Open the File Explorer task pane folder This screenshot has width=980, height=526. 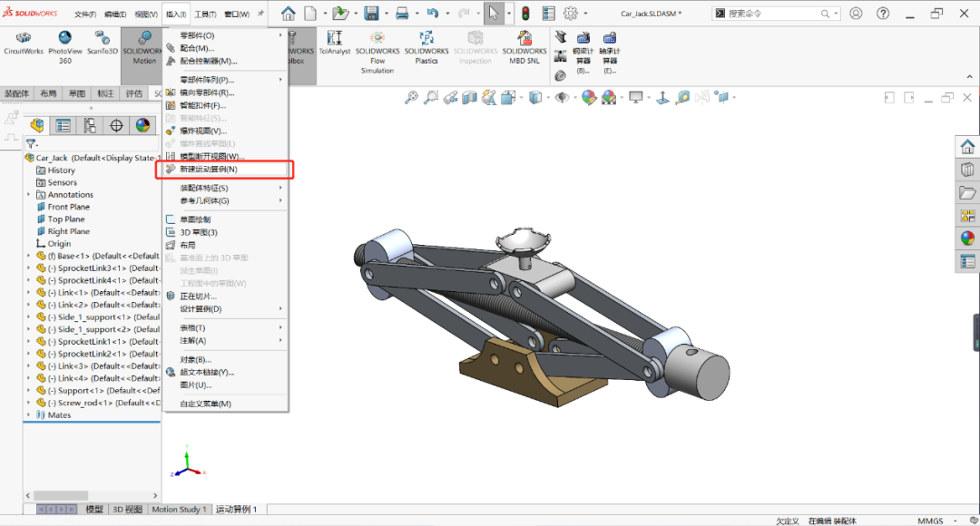click(967, 193)
